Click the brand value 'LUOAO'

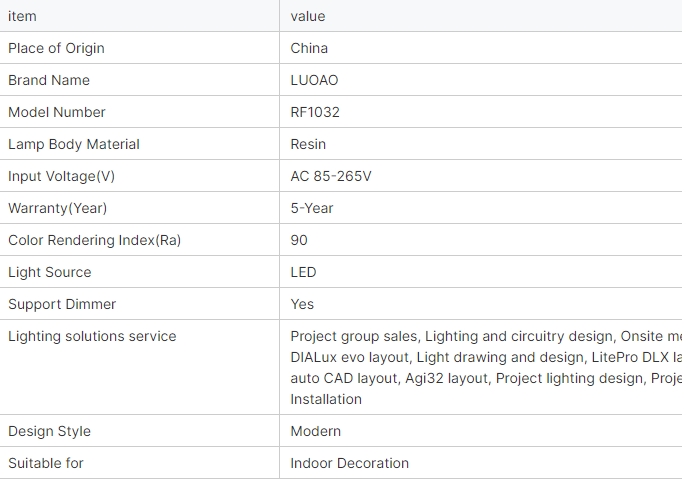[314, 80]
